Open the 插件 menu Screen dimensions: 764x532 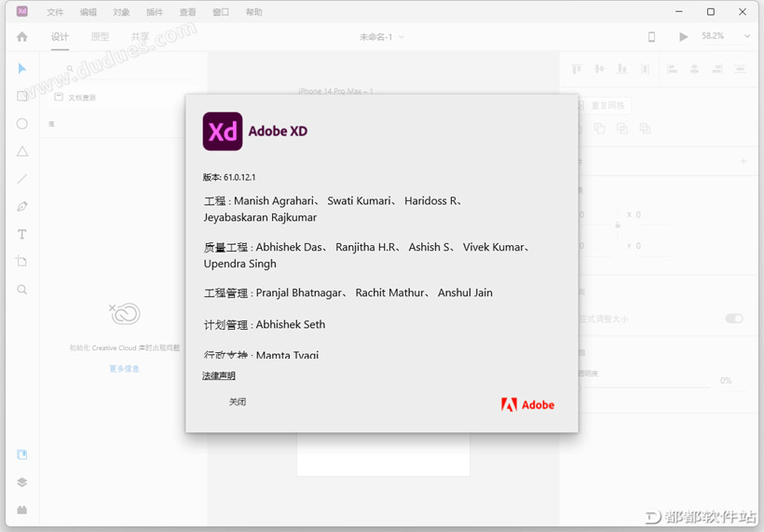pos(155,12)
